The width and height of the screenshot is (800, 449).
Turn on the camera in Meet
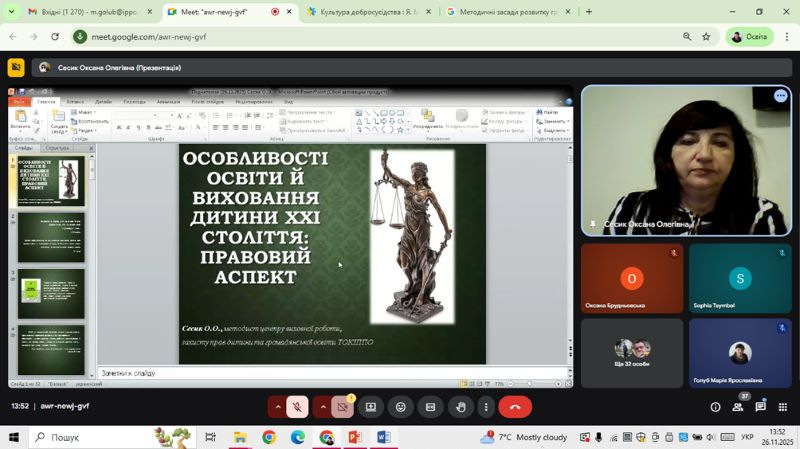click(x=343, y=407)
